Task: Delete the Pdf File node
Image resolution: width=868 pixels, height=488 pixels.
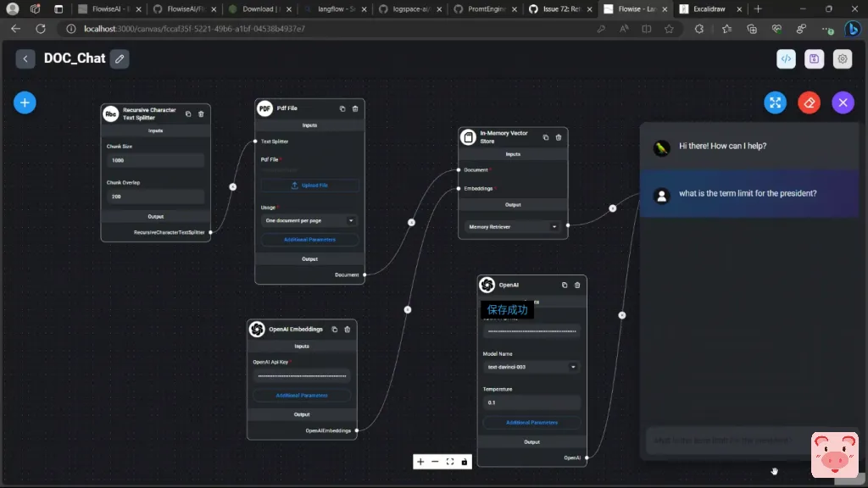Action: click(x=355, y=108)
